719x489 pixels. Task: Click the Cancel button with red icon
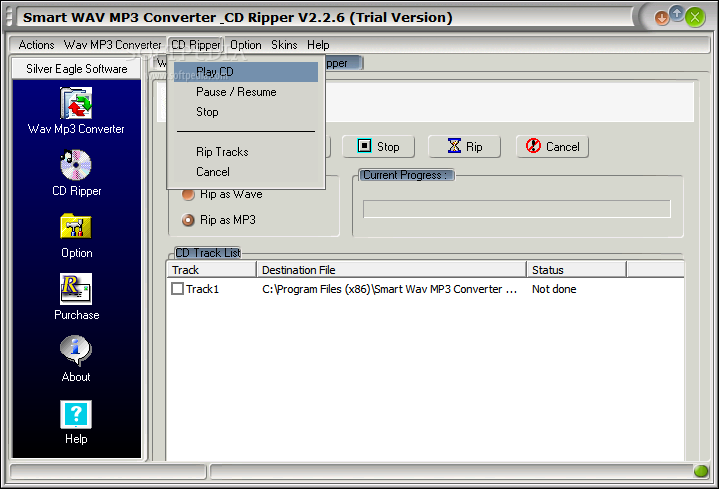click(x=553, y=147)
